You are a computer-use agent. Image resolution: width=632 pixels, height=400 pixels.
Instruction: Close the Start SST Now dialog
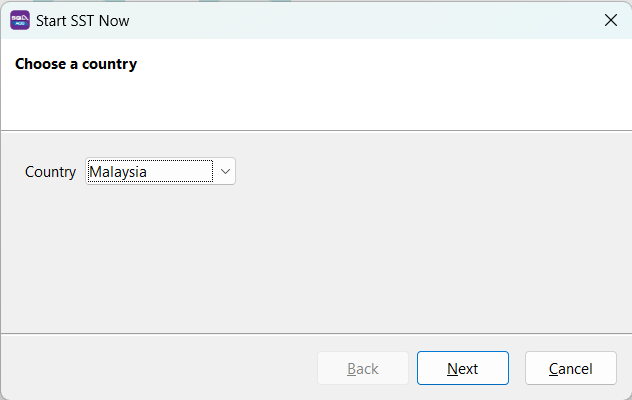(x=610, y=20)
